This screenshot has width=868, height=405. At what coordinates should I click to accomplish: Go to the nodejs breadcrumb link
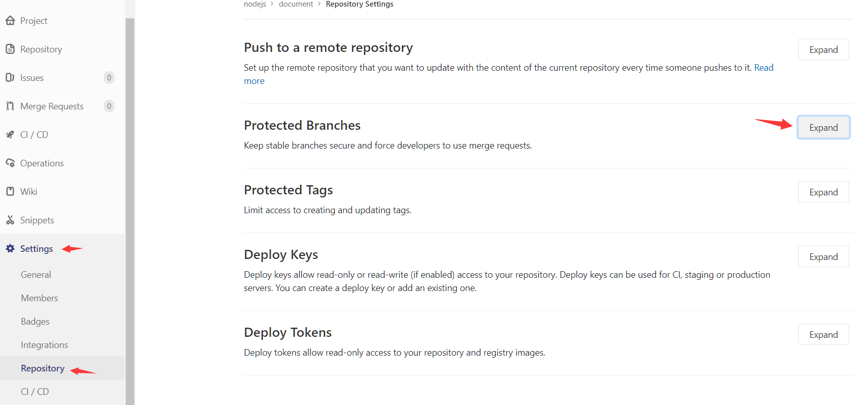pyautogui.click(x=255, y=4)
